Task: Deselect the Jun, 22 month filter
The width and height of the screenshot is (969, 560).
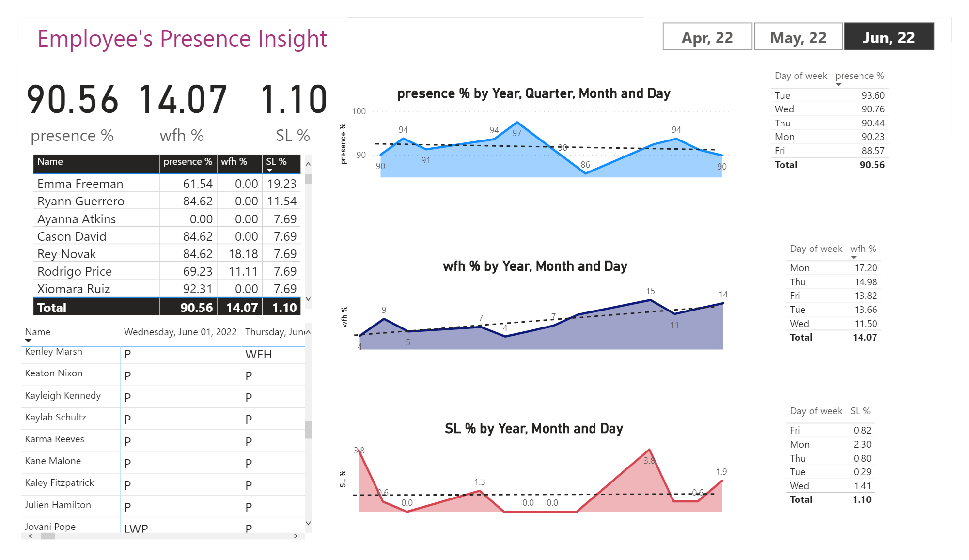Action: coord(889,37)
